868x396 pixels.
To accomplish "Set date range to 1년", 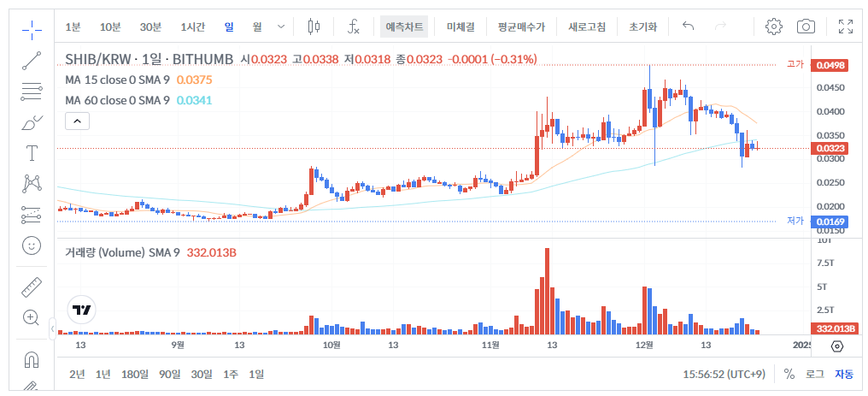I will point(103,375).
